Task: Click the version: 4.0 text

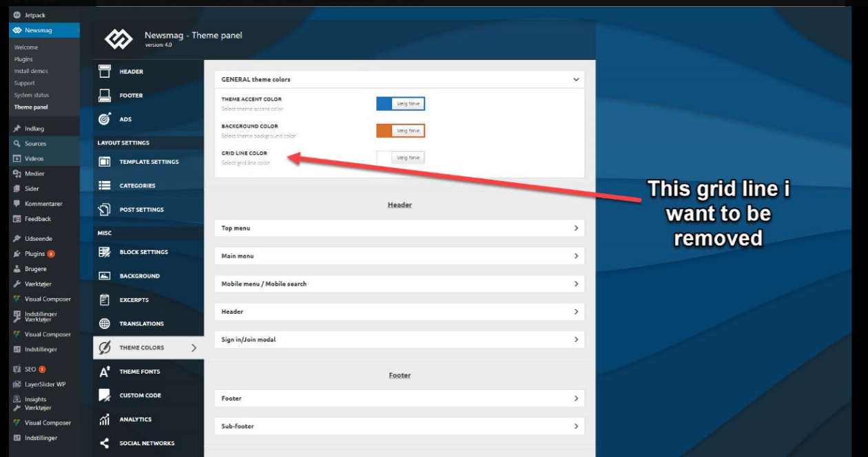Action: point(158,45)
